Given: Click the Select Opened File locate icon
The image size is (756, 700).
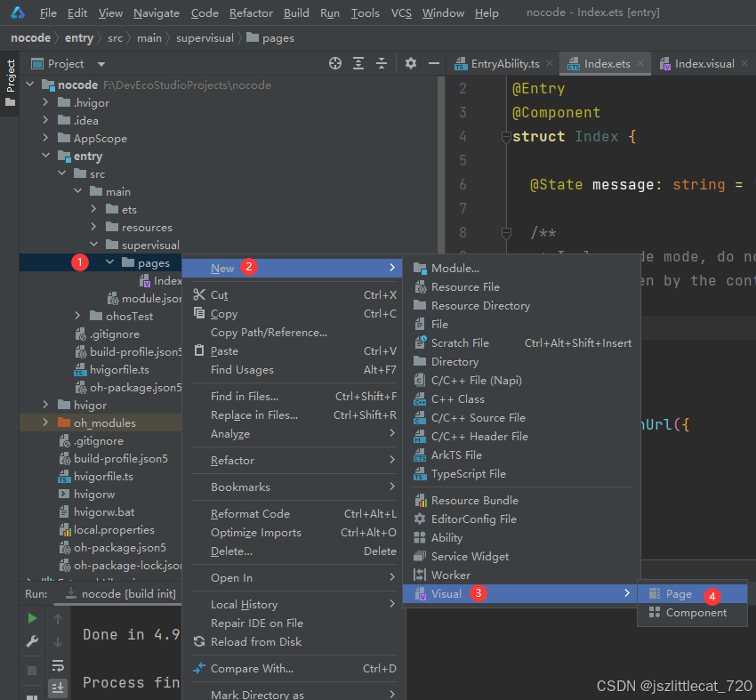Looking at the screenshot, I should 335,63.
